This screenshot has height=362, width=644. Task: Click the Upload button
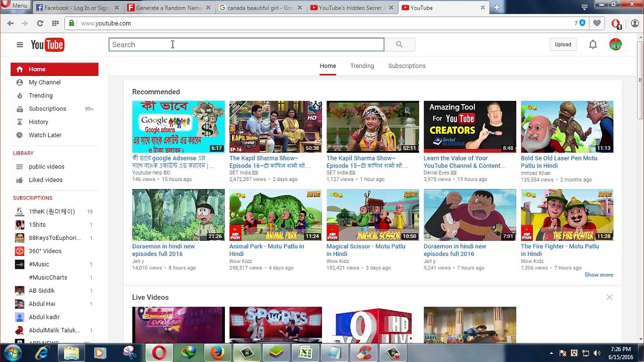click(x=563, y=45)
